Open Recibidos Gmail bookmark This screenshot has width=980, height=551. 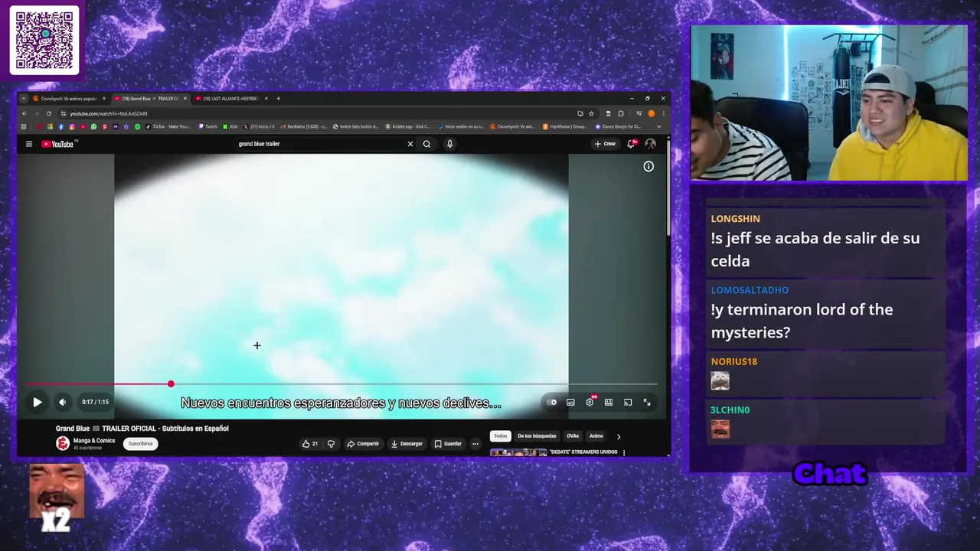pyautogui.click(x=303, y=127)
